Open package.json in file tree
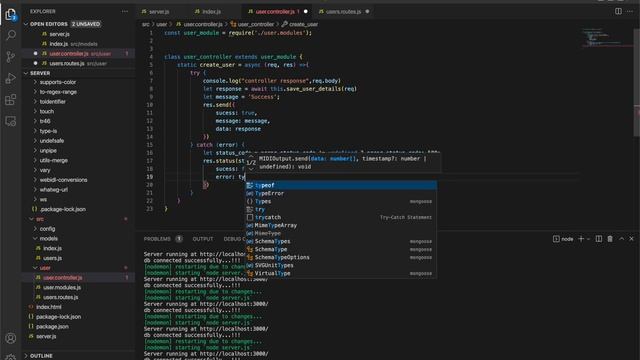The image size is (640, 360). pos(52,327)
